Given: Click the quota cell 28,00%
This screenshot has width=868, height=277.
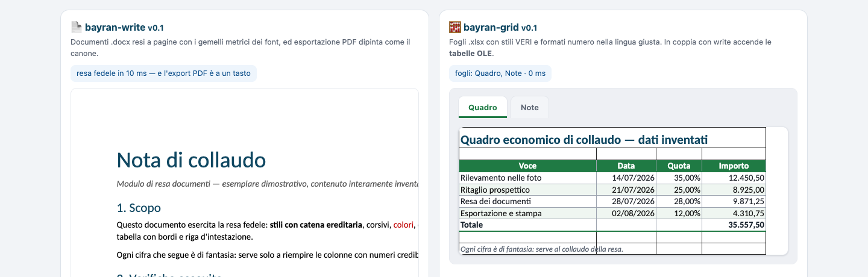Looking at the screenshot, I should (679, 201).
